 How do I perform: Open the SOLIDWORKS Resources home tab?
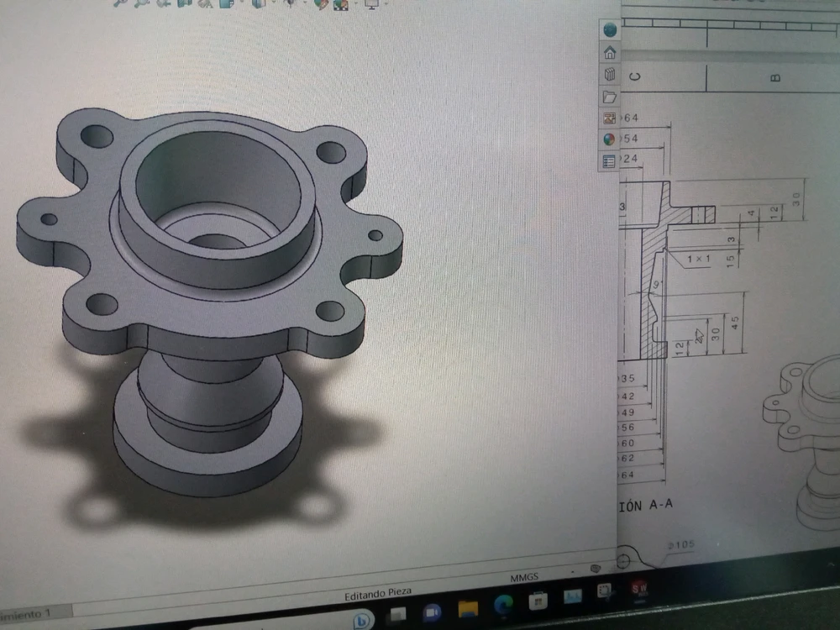[x=610, y=53]
